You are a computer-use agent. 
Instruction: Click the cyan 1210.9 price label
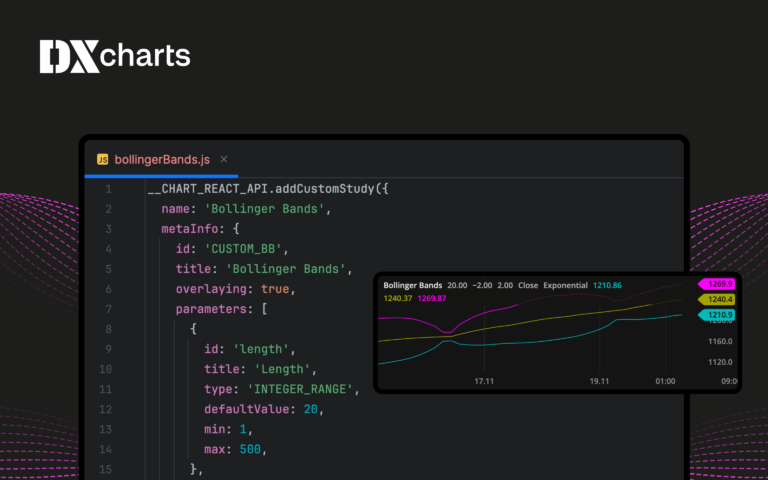716,315
